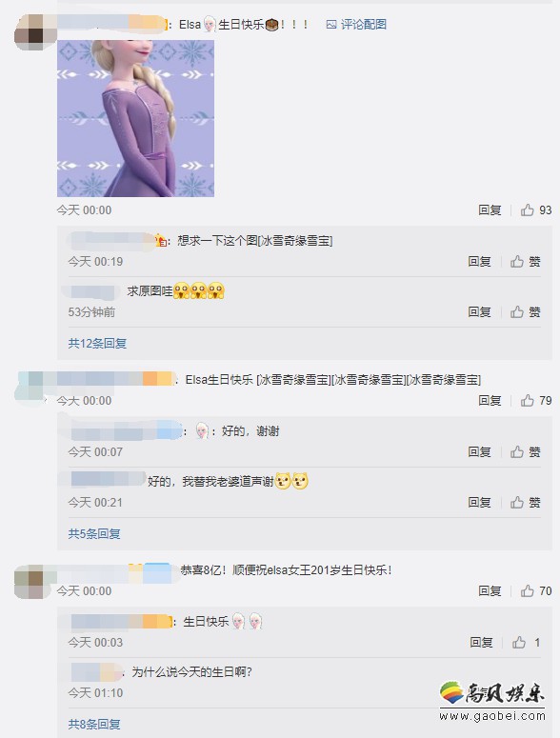
Task: Like the comment with 70 likes
Action: (535, 590)
